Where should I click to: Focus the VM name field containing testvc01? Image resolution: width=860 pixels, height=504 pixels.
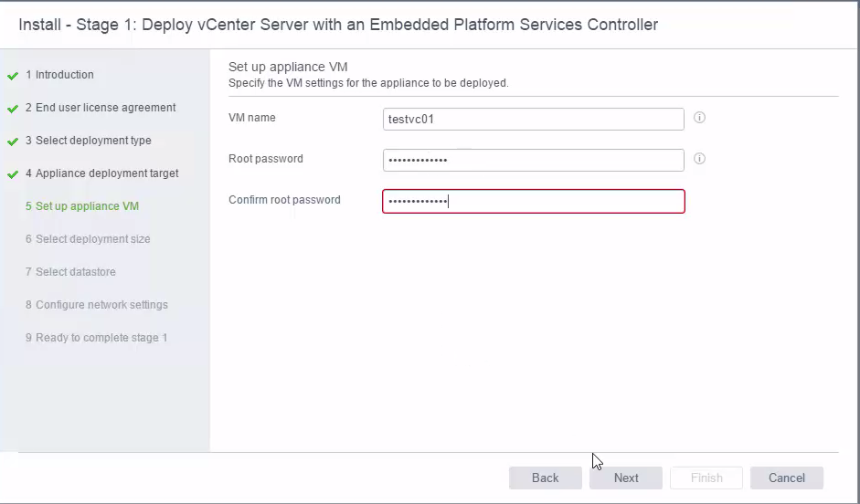(x=534, y=119)
